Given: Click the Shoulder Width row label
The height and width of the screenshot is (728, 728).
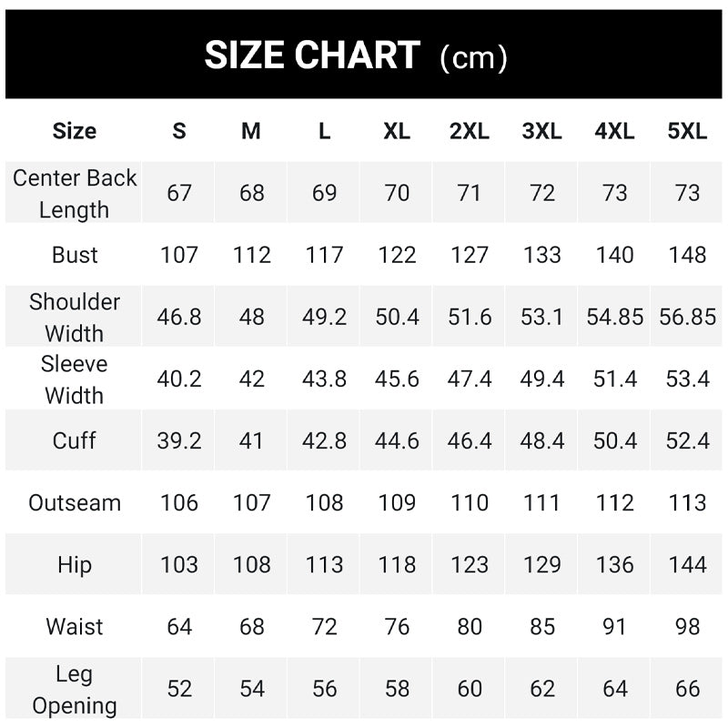Looking at the screenshot, I should coord(75,317).
